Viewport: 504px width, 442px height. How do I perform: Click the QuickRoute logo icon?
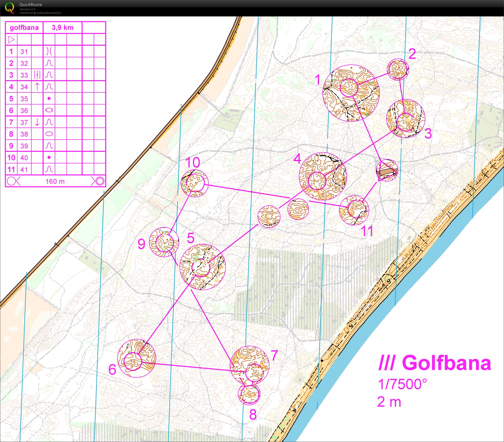[x=9, y=7]
